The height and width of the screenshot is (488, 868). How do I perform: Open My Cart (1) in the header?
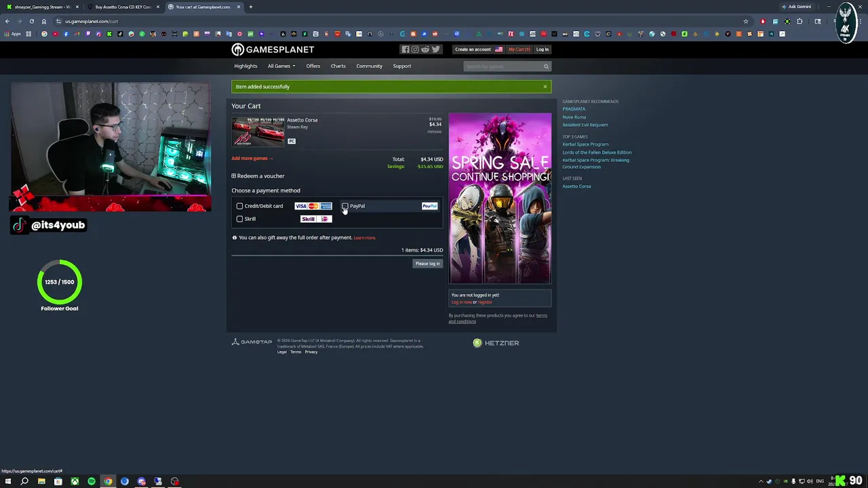[519, 49]
